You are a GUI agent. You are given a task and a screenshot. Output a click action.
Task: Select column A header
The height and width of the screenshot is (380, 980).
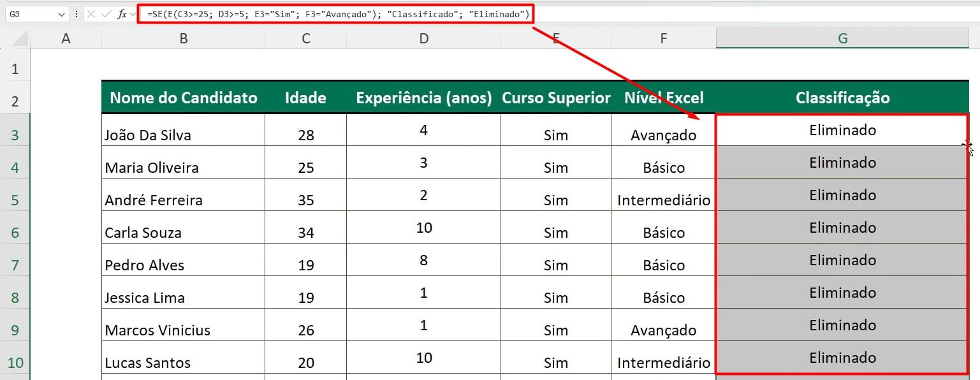coord(66,39)
